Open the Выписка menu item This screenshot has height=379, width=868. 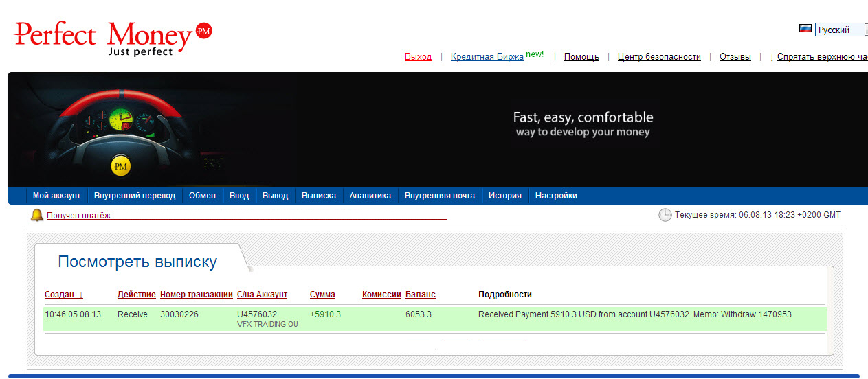click(319, 196)
